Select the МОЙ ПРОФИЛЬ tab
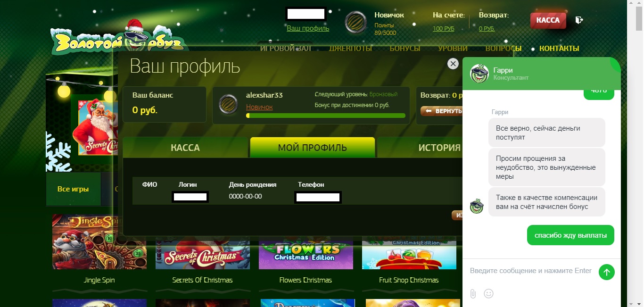Image resolution: width=644 pixels, height=307 pixels. 313,148
